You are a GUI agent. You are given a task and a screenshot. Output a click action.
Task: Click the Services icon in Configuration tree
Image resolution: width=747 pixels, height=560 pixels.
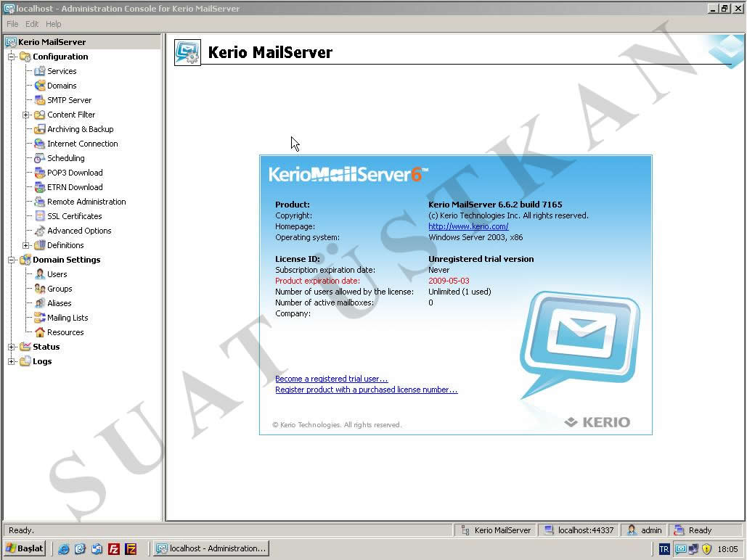click(39, 71)
